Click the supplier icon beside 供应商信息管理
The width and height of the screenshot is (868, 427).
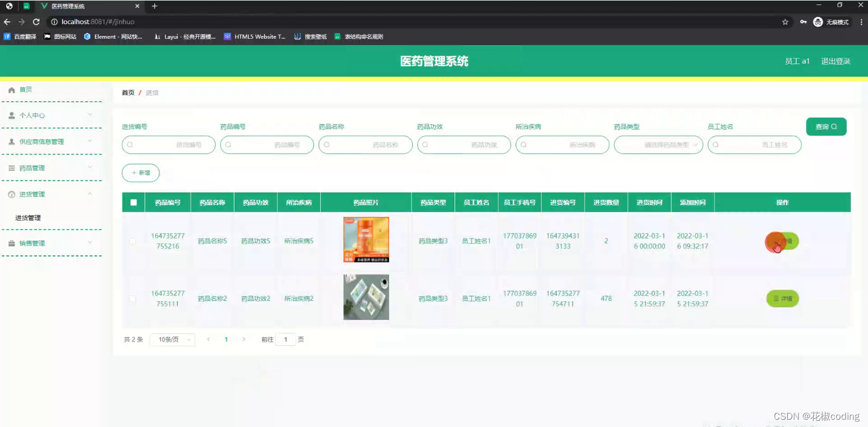coord(11,141)
